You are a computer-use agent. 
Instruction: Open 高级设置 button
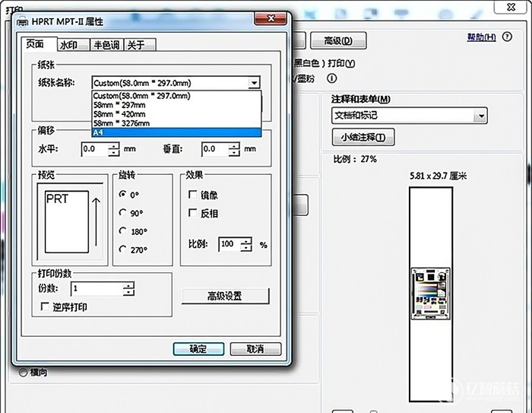pos(225,296)
